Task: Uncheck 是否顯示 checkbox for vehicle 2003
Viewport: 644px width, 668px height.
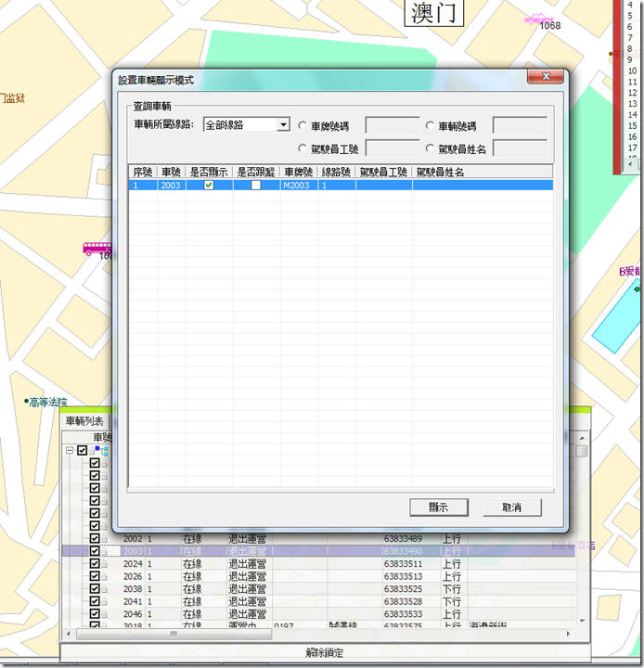Action: tap(209, 185)
